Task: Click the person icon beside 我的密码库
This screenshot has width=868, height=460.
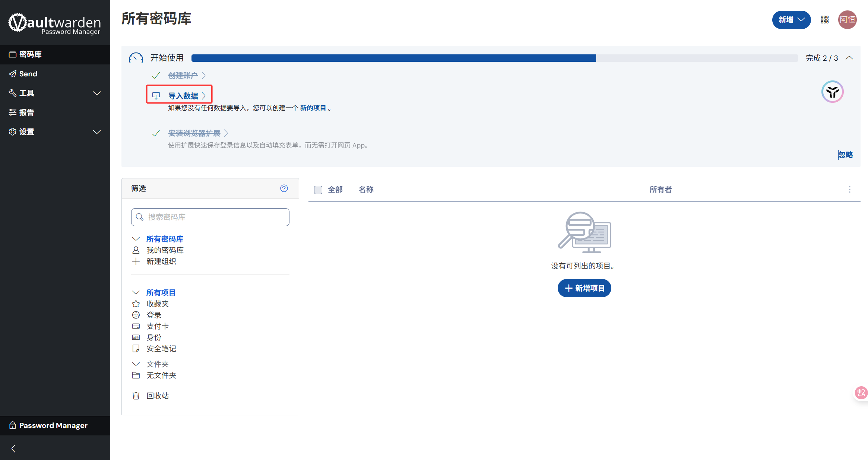Action: 136,250
